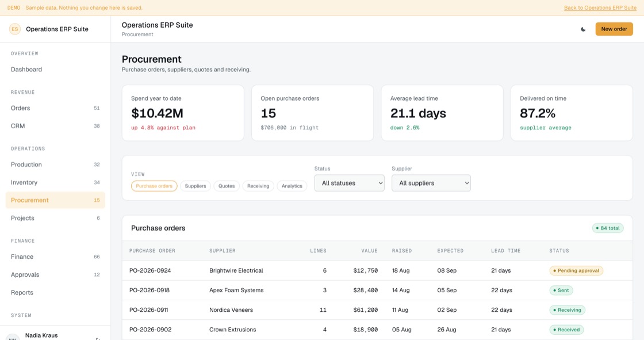Click the 84 total badge
Screen dimensions: 644x340
[608, 228]
